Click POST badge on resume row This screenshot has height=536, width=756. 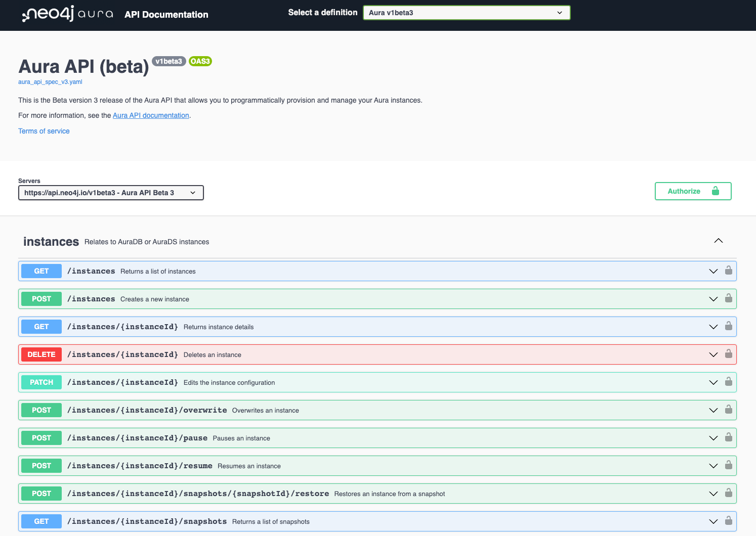pyautogui.click(x=41, y=466)
